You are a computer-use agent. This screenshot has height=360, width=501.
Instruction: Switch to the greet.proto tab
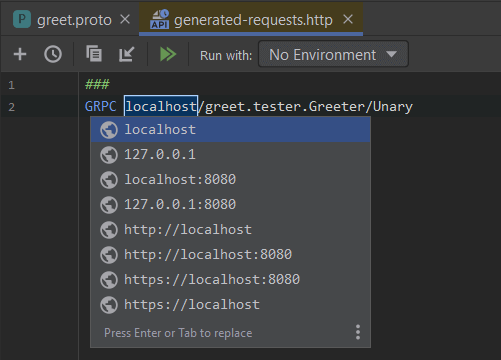(74, 20)
